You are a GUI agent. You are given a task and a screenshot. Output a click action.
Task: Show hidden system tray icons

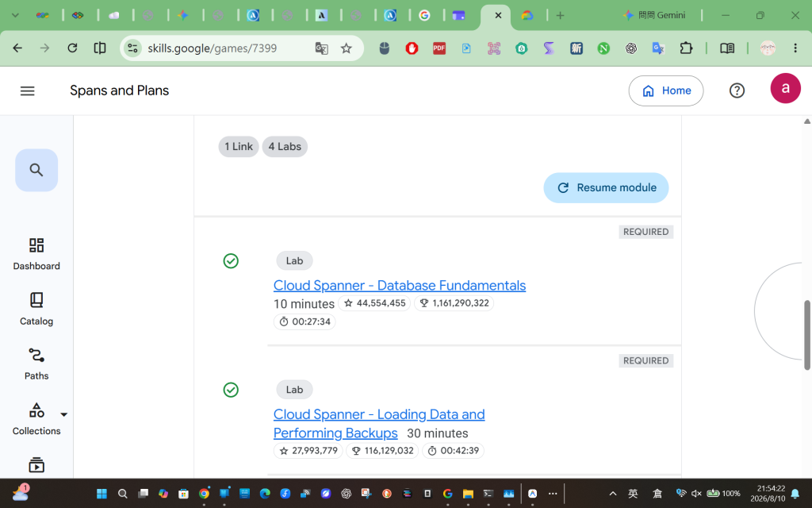point(613,494)
